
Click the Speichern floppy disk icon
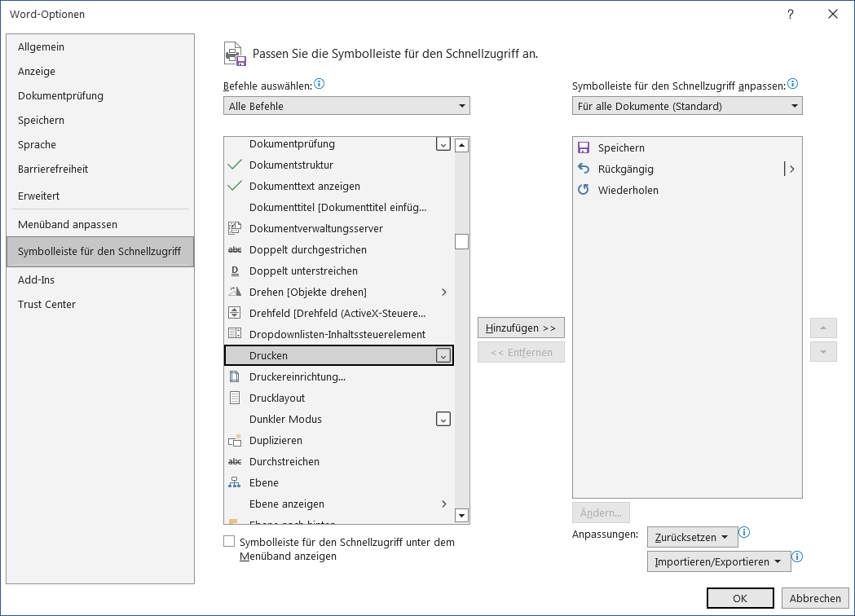coord(584,147)
